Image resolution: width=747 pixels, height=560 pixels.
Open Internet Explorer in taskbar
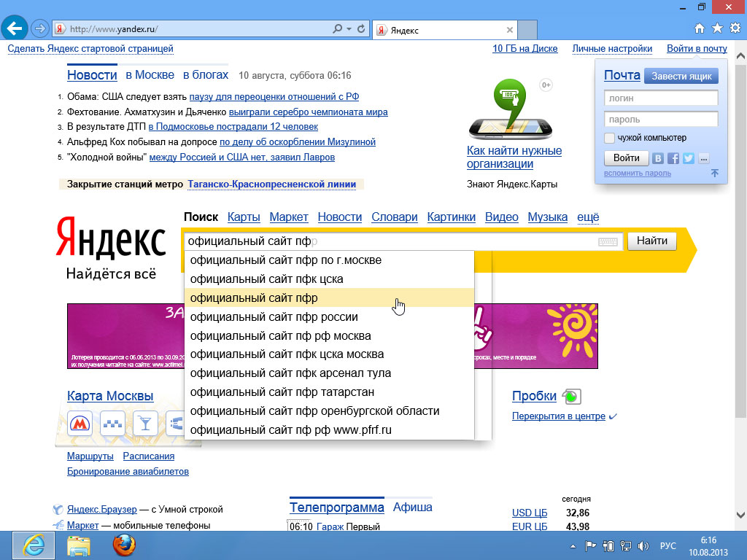pos(34,545)
